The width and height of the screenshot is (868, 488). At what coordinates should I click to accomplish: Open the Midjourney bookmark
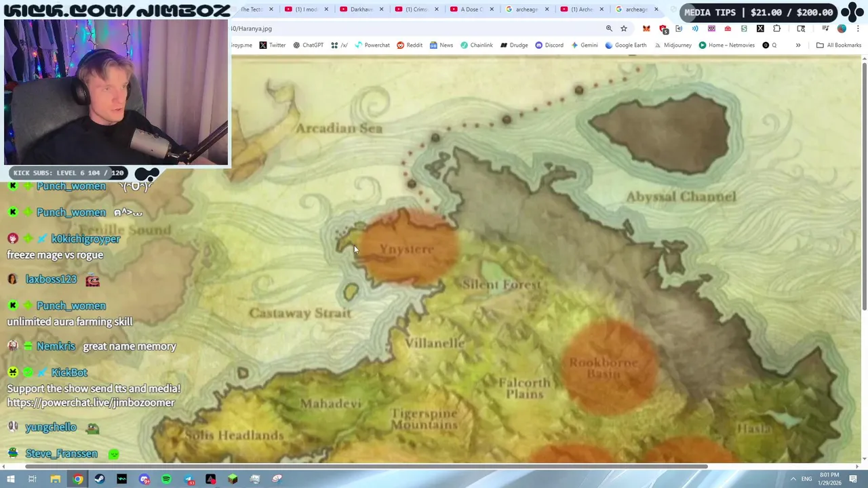(x=673, y=45)
